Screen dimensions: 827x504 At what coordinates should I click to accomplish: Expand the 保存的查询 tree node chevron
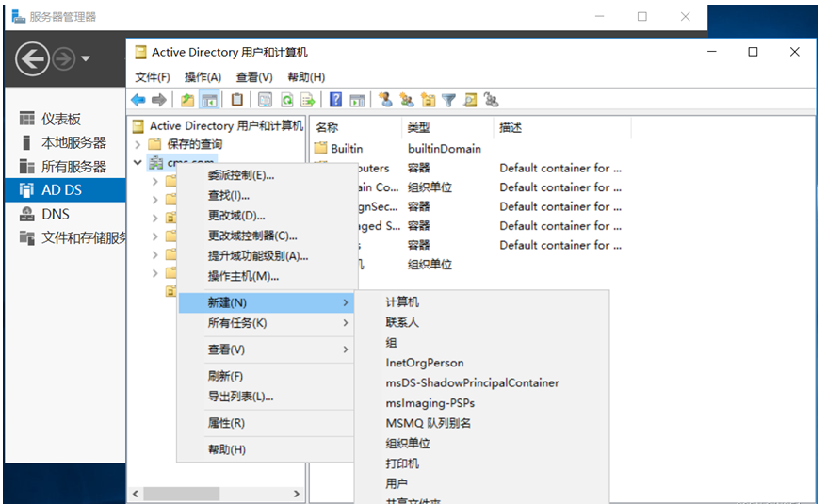(138, 144)
